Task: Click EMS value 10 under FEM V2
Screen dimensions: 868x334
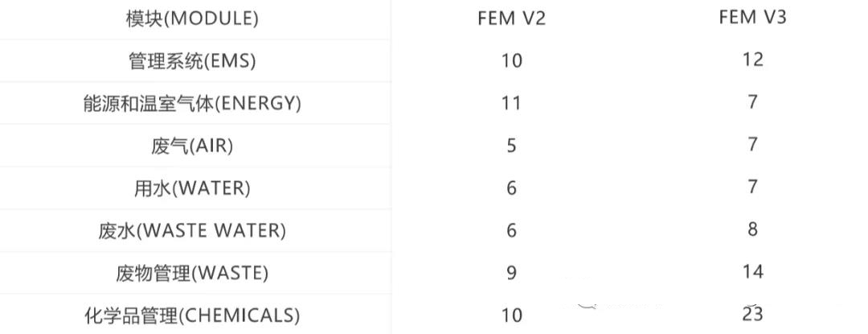Action: point(511,61)
